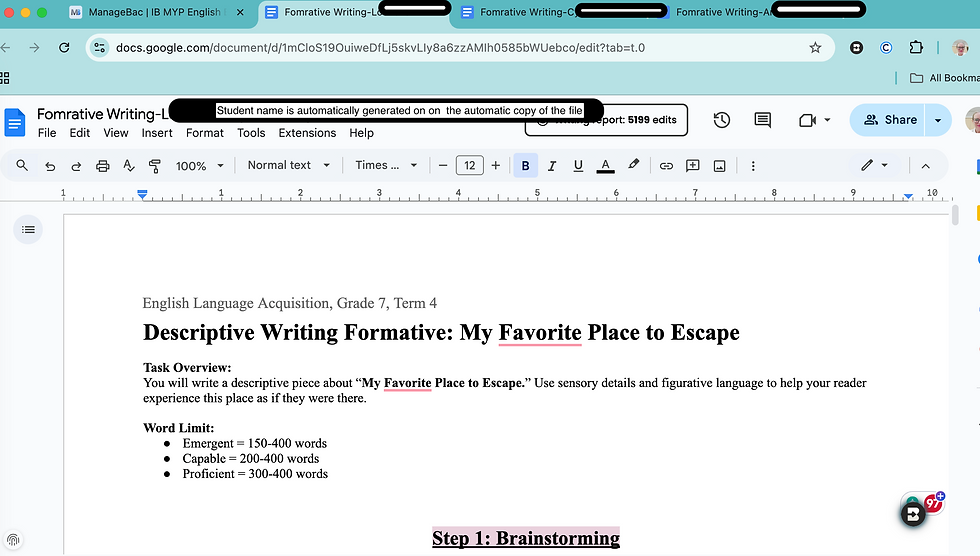Image resolution: width=980 pixels, height=556 pixels.
Task: Increase the font size
Action: click(496, 166)
